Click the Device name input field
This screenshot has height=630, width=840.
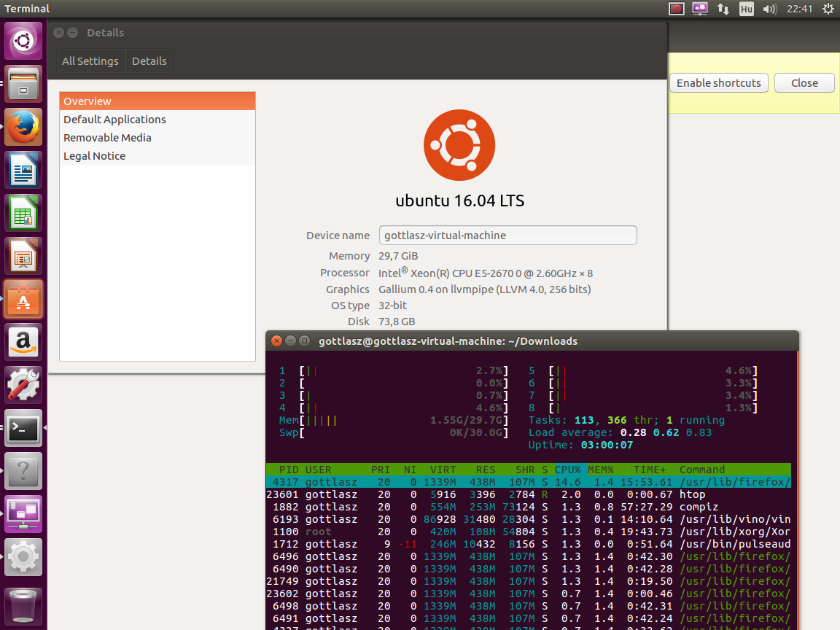tap(507, 236)
